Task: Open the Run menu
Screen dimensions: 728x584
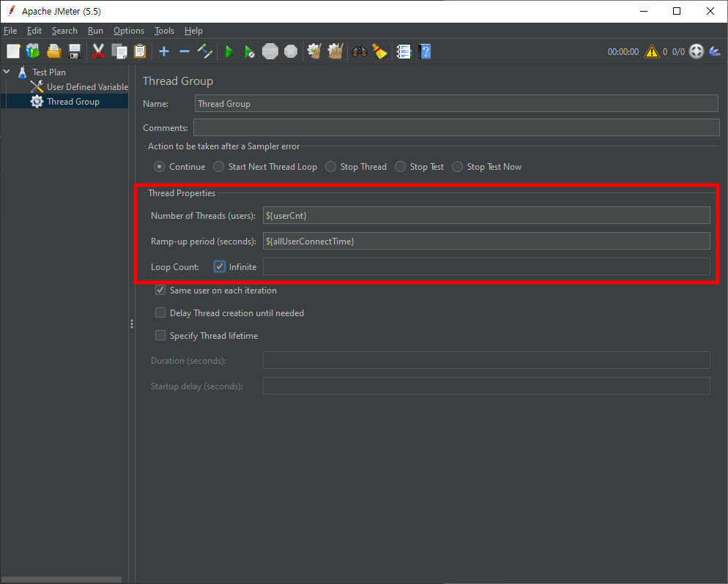Action: (95, 31)
